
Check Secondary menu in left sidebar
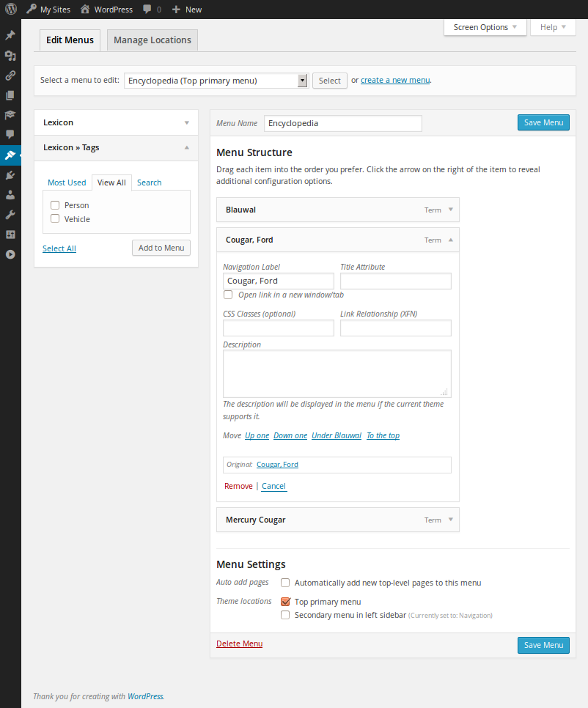pyautogui.click(x=285, y=615)
